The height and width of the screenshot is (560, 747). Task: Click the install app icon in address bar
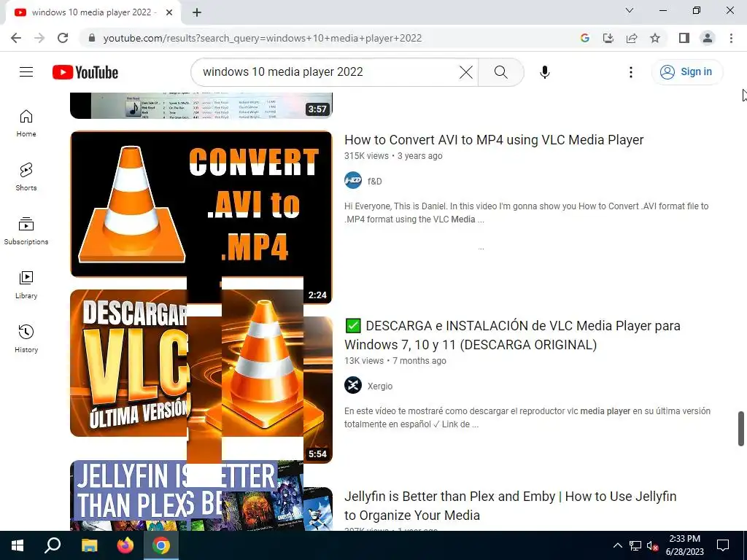[x=608, y=38]
